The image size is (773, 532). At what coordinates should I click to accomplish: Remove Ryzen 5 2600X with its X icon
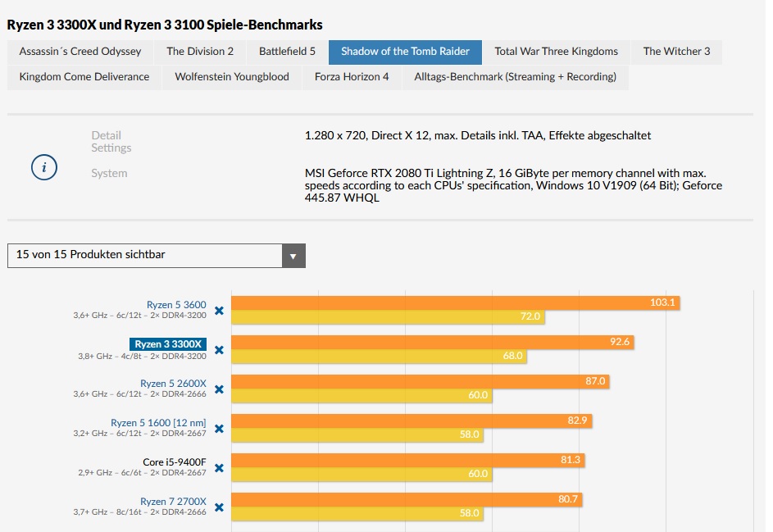tap(220, 389)
